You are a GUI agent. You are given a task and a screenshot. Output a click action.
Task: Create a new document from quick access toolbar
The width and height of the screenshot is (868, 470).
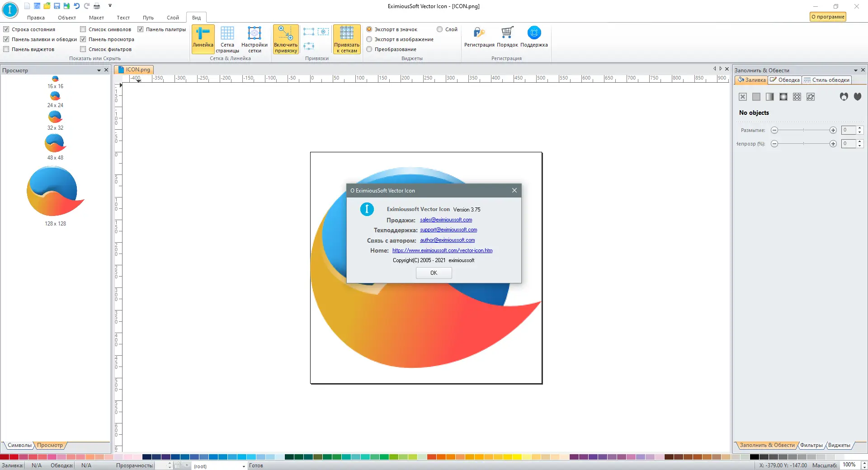click(27, 6)
